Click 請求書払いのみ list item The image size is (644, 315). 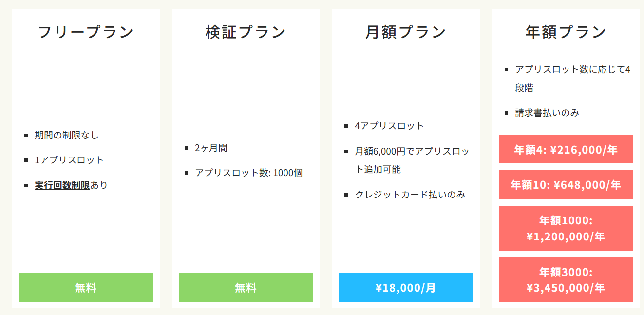(547, 113)
